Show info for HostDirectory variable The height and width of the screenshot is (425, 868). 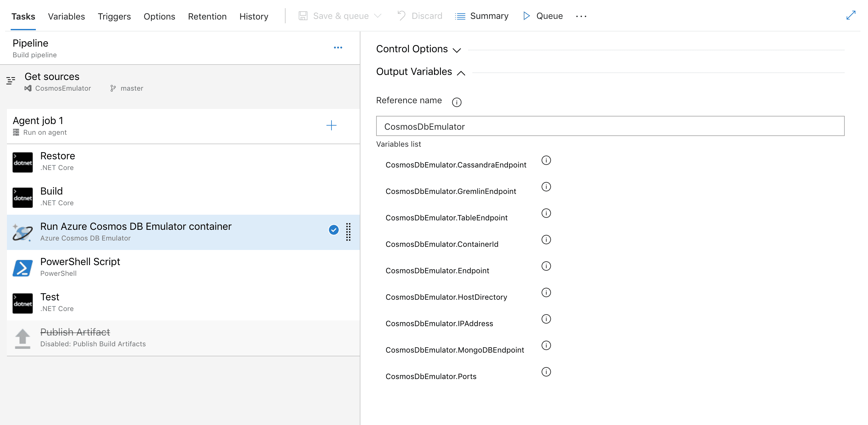[x=546, y=292]
